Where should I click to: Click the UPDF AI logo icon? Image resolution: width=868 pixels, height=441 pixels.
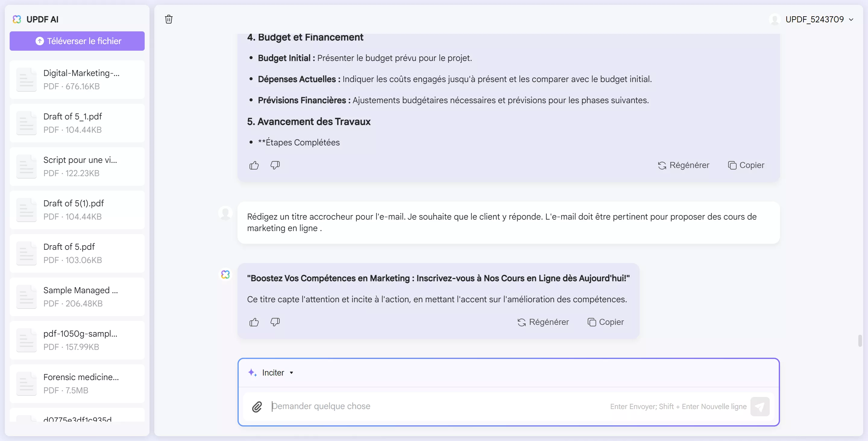point(16,19)
